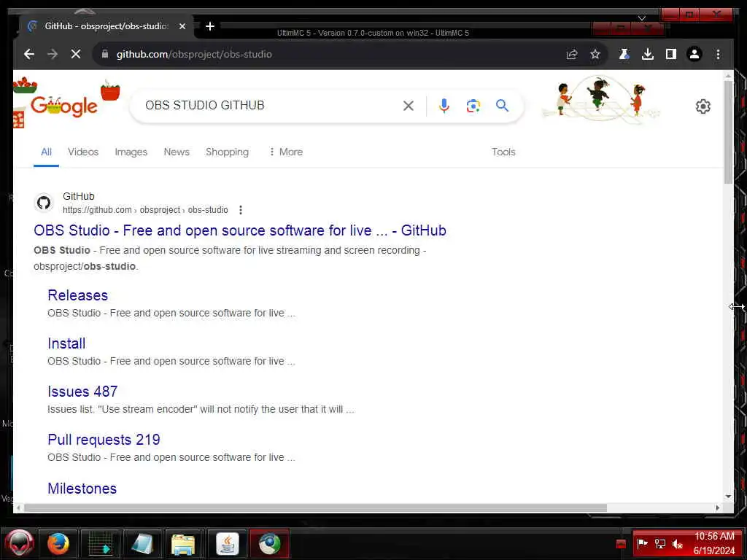747x560 pixels.
Task: Search by image with the Google Lens icon
Action: (x=473, y=106)
